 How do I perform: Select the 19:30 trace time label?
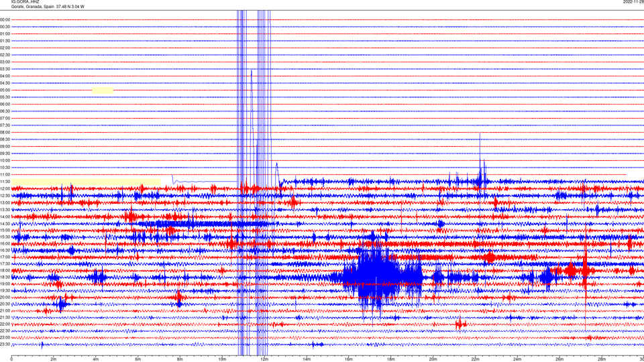(5, 290)
